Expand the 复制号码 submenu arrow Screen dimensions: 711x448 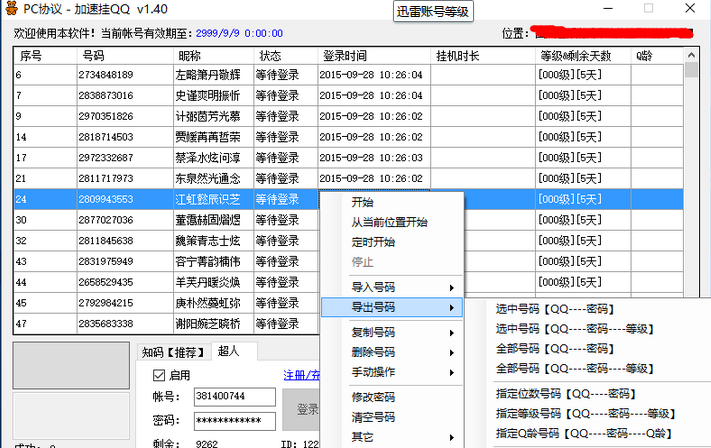[452, 333]
